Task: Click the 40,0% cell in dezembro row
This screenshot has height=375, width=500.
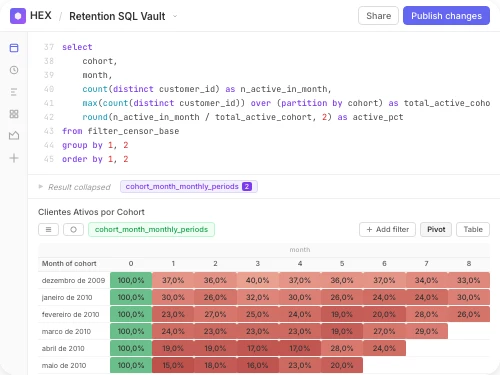Action: pyautogui.click(x=257, y=280)
